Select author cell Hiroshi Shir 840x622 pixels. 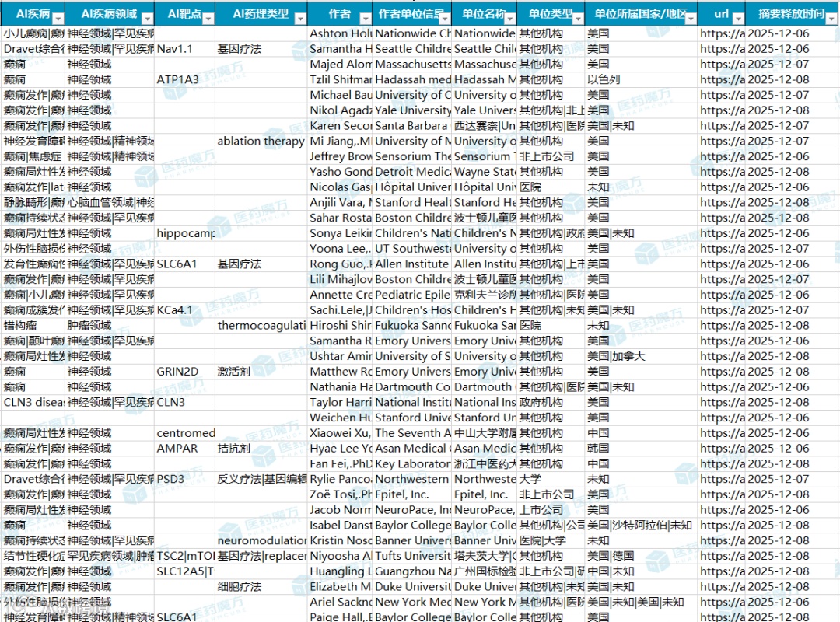coord(340,325)
